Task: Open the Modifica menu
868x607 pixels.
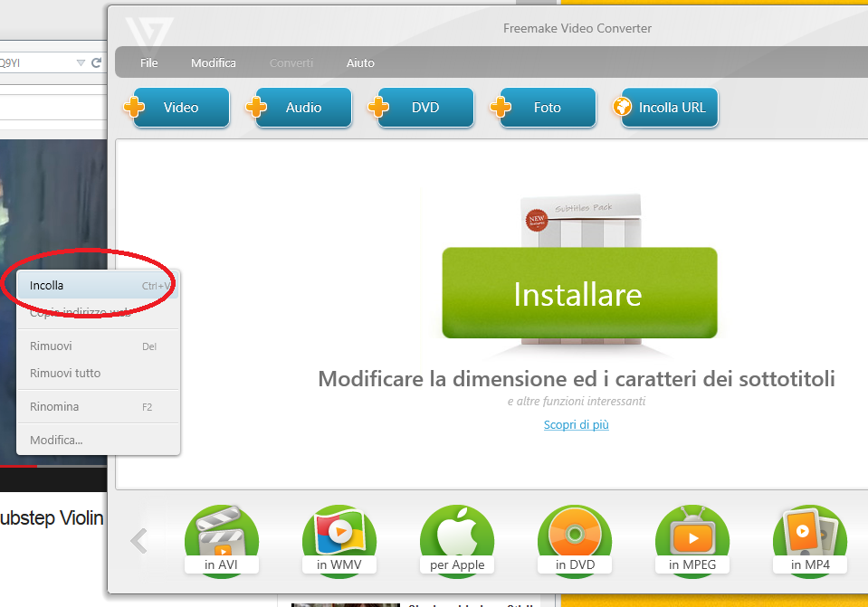Action: click(213, 63)
